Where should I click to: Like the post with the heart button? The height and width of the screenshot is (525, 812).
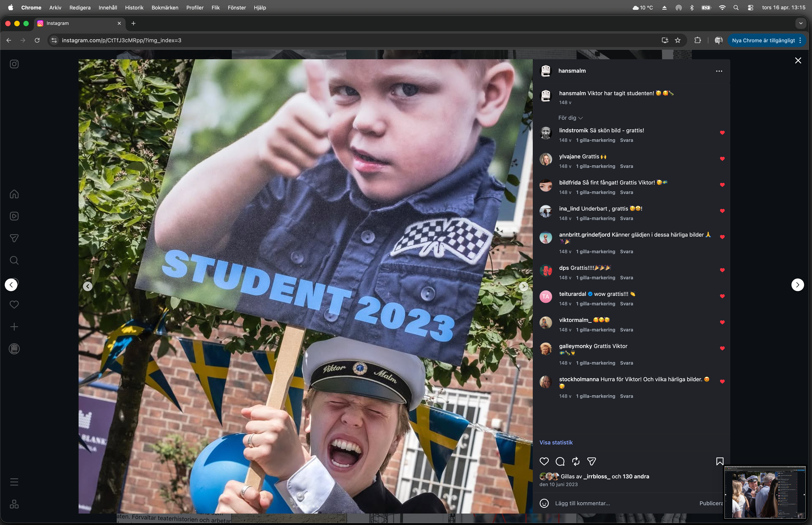tap(544, 461)
